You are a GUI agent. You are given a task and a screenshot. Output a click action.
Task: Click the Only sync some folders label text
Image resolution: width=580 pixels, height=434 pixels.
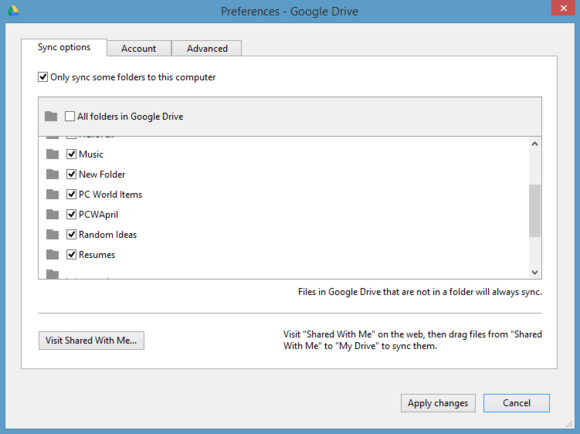(x=133, y=77)
